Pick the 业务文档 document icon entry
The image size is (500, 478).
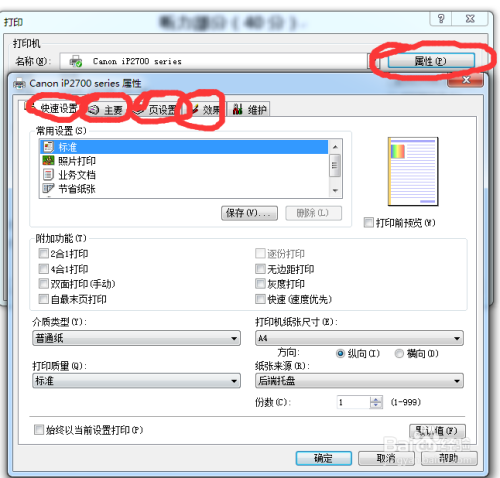[x=48, y=174]
